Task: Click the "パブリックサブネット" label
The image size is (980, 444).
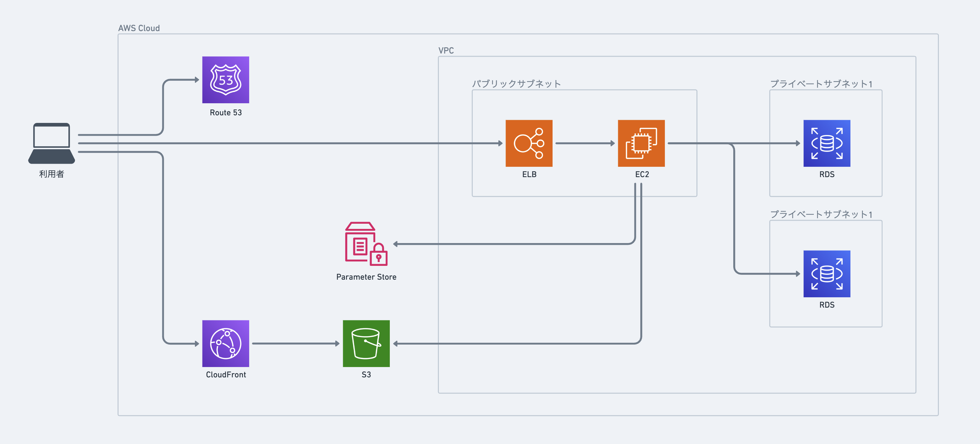Action: 516,84
